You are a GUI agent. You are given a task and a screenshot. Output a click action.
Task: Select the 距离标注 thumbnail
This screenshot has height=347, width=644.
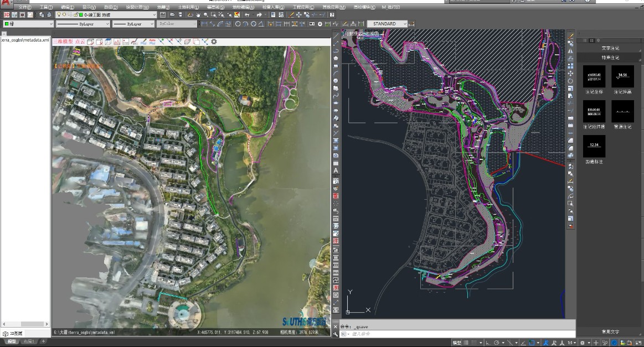594,146
